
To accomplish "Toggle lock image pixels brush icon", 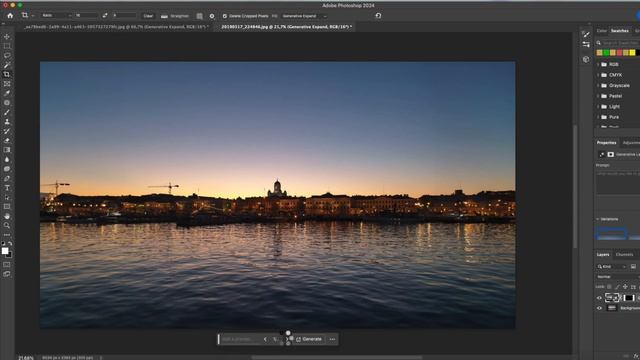I will coord(617,287).
